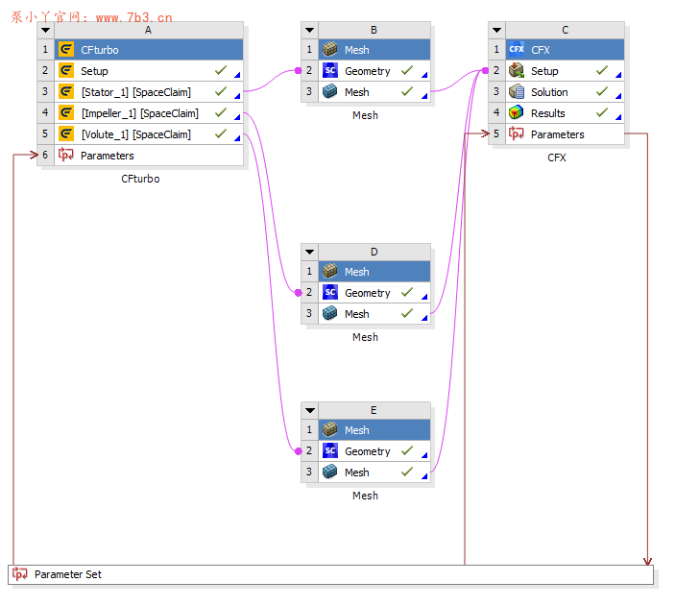Image resolution: width=700 pixels, height=606 pixels.
Task: Click the Mesh system name label below B
Action: pyautogui.click(x=365, y=115)
